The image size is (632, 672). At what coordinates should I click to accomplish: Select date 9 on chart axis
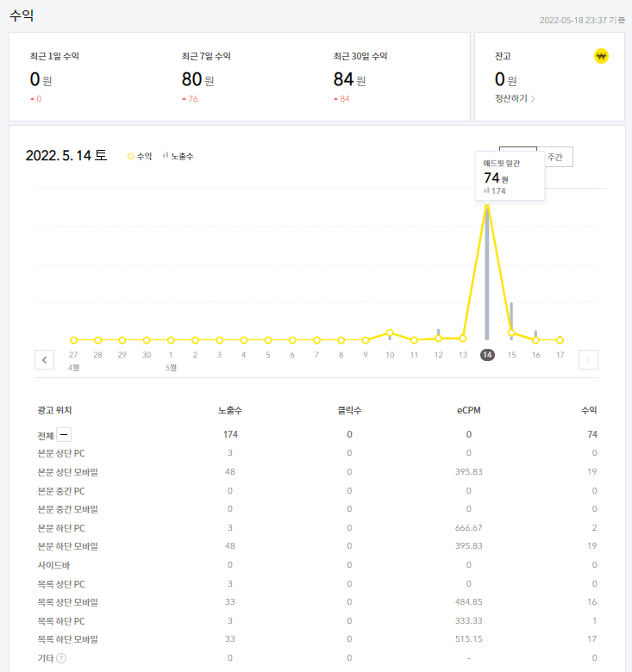[x=366, y=355]
